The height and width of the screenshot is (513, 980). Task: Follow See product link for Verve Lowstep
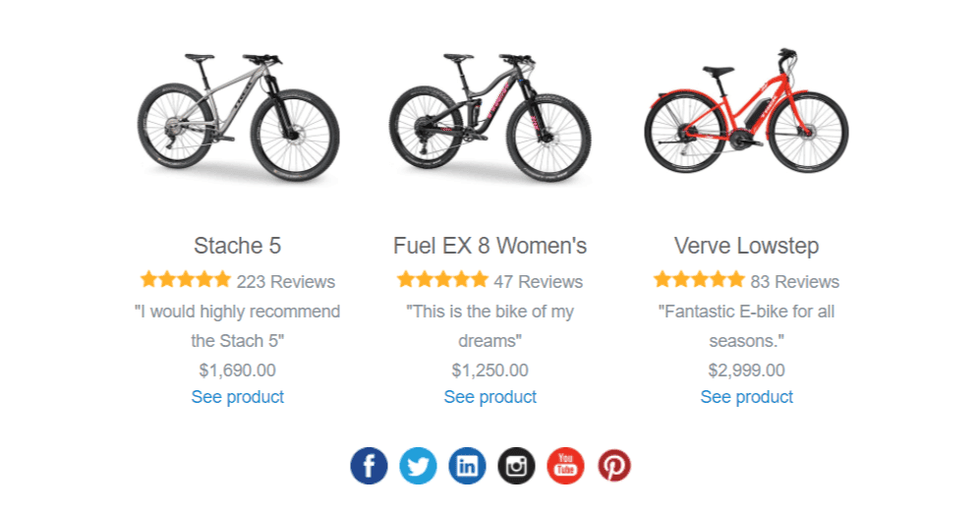tap(746, 397)
